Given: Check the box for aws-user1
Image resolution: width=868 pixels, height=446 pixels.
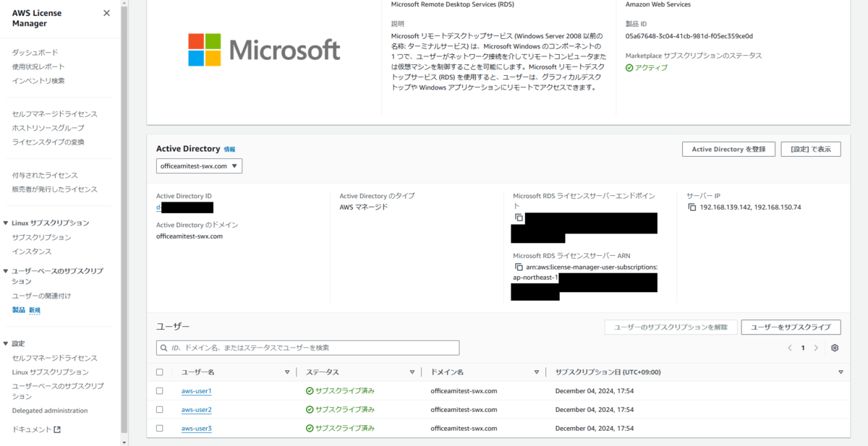Looking at the screenshot, I should click(160, 391).
